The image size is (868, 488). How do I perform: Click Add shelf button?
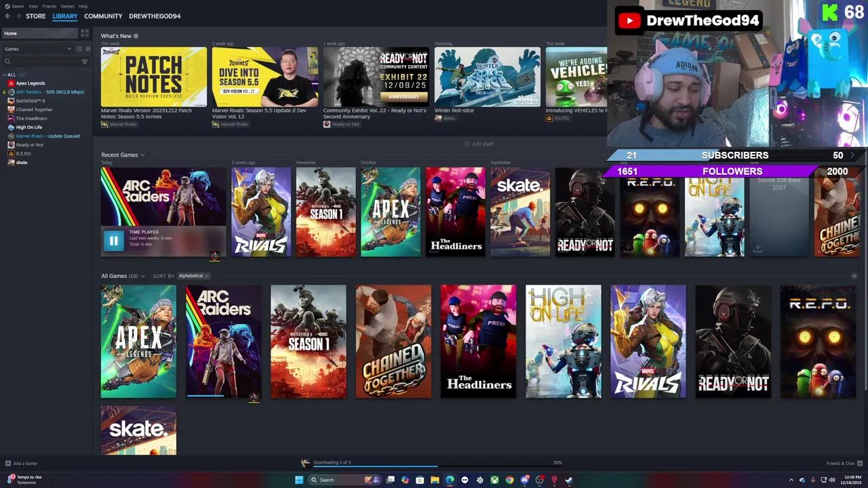click(479, 144)
